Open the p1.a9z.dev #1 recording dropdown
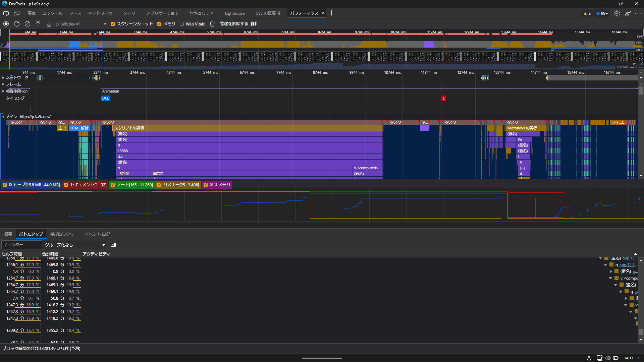Screen dimensions: 644x362 81,24
